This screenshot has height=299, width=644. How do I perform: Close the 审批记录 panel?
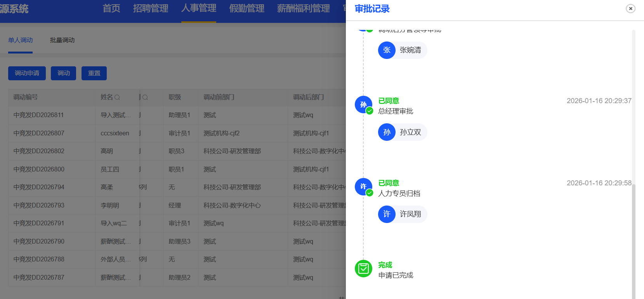[630, 9]
